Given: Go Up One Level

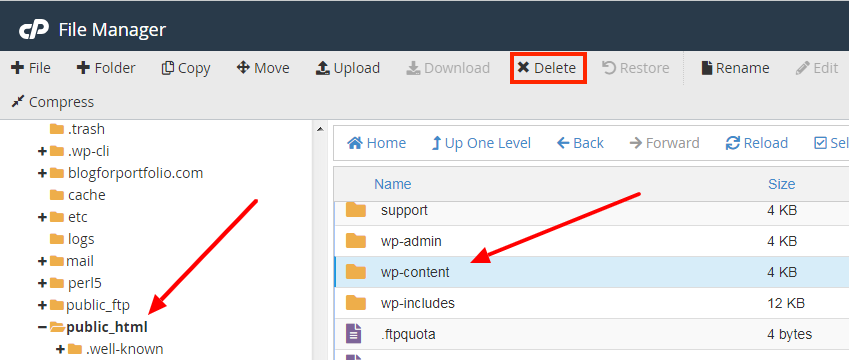Looking at the screenshot, I should tap(481, 143).
